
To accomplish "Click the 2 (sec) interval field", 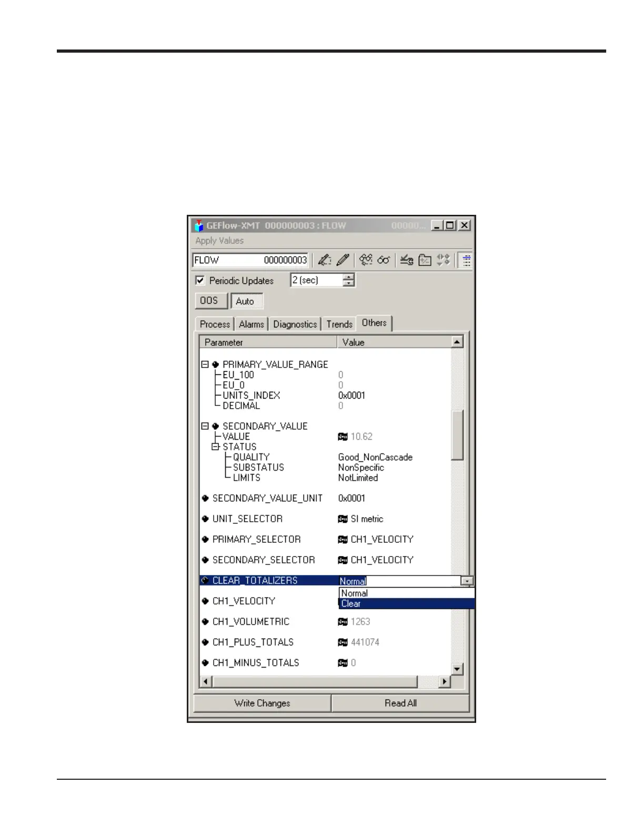I will (317, 280).
